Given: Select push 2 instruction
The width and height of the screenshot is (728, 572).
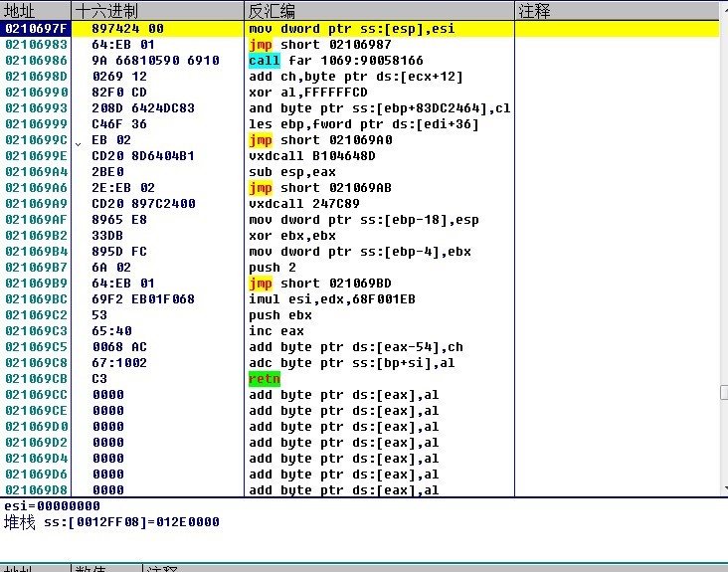Looking at the screenshot, I should [x=273, y=268].
